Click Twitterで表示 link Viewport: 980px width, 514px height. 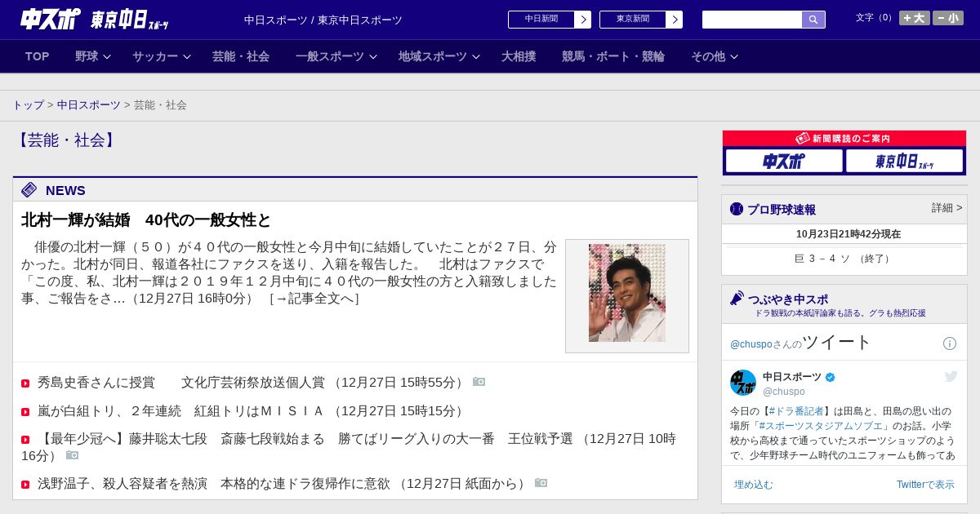coord(925,485)
